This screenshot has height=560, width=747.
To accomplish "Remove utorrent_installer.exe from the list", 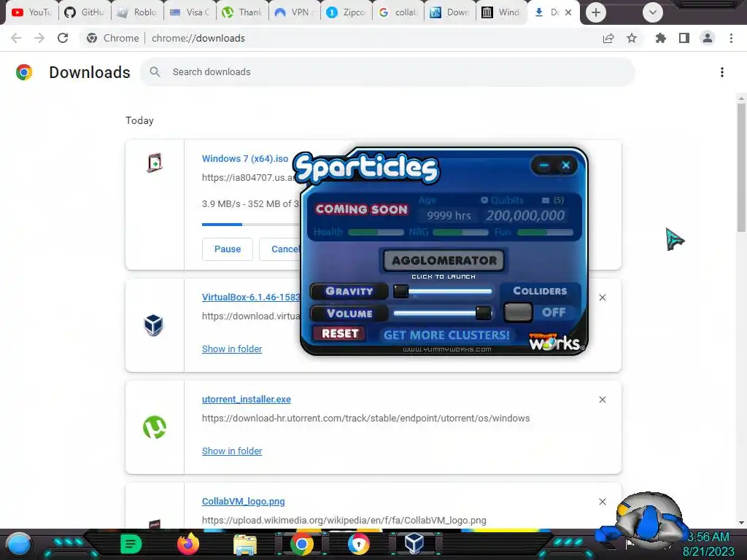I will [603, 400].
